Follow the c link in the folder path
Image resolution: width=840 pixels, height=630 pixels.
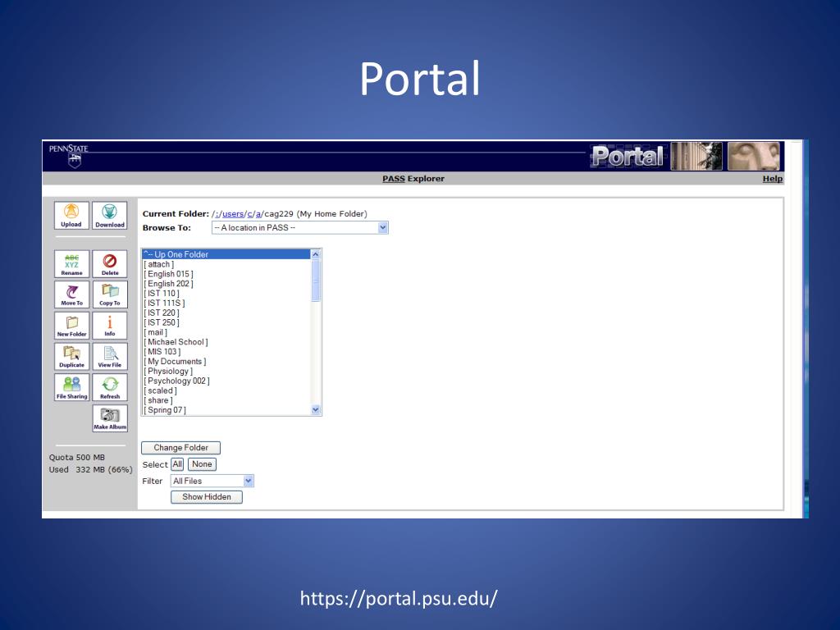click(x=249, y=214)
